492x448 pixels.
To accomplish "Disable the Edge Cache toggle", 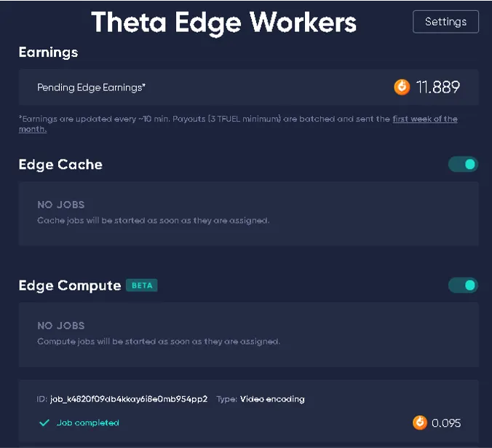I will [463, 165].
